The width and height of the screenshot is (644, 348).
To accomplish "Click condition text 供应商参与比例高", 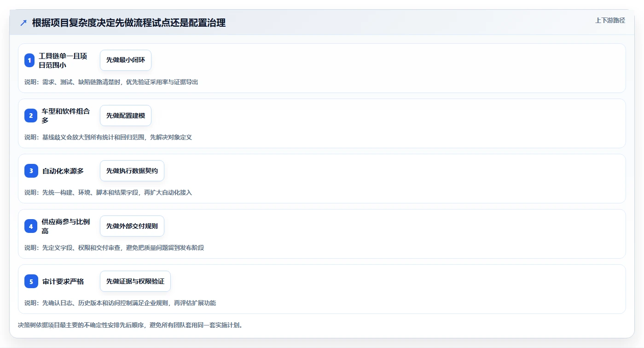I will pos(66,226).
